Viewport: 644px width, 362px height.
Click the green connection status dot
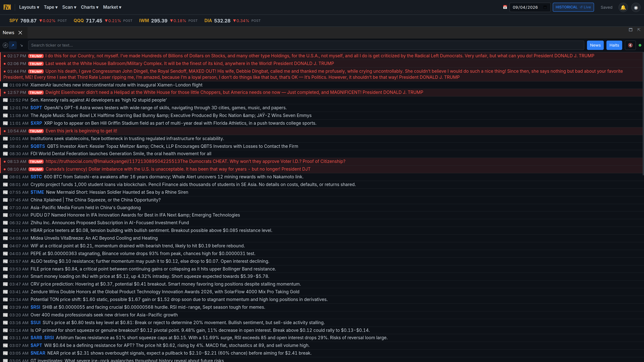(x=640, y=45)
